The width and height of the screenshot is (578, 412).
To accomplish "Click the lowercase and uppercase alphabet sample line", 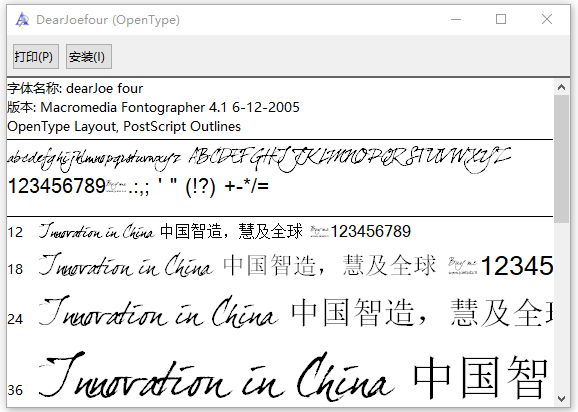I will coord(259,159).
